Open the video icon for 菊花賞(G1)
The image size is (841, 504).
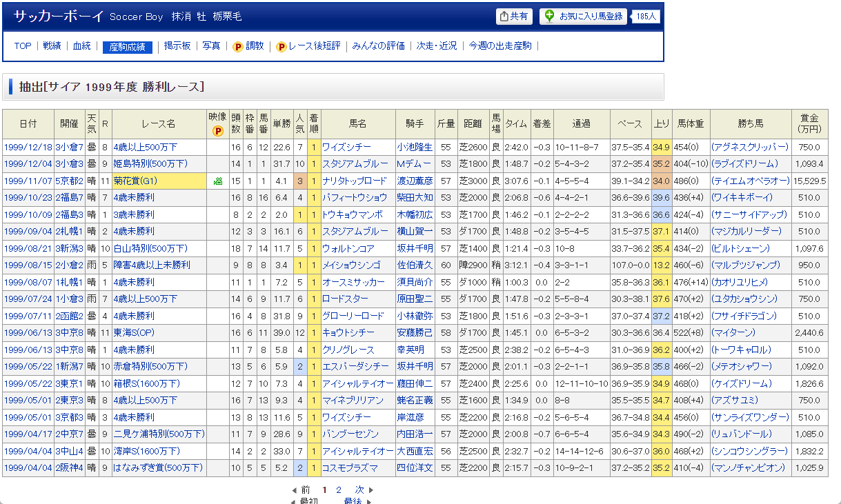218,181
